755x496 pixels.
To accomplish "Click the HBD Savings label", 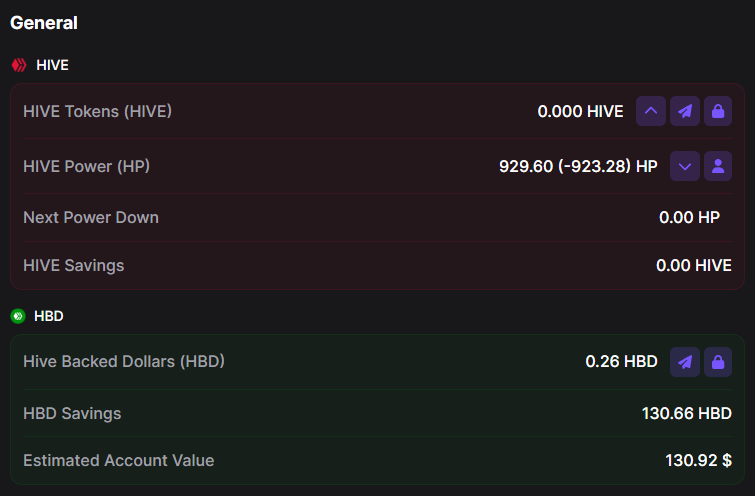I will point(72,413).
